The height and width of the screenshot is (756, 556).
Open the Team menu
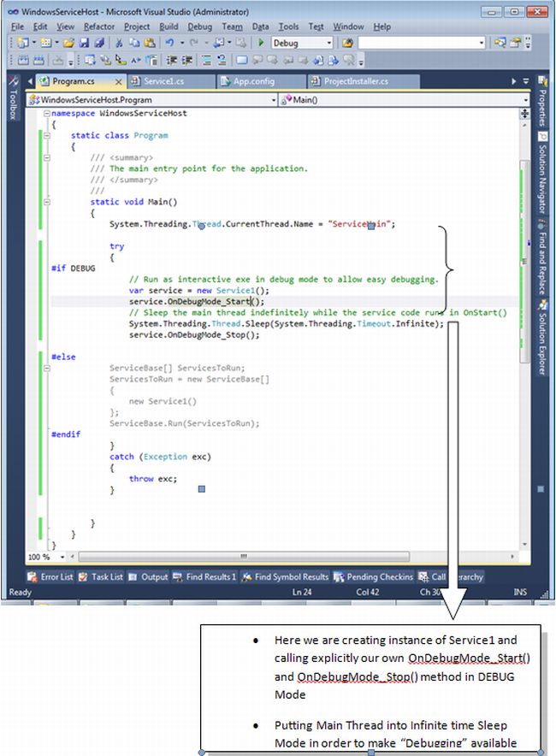(x=232, y=27)
